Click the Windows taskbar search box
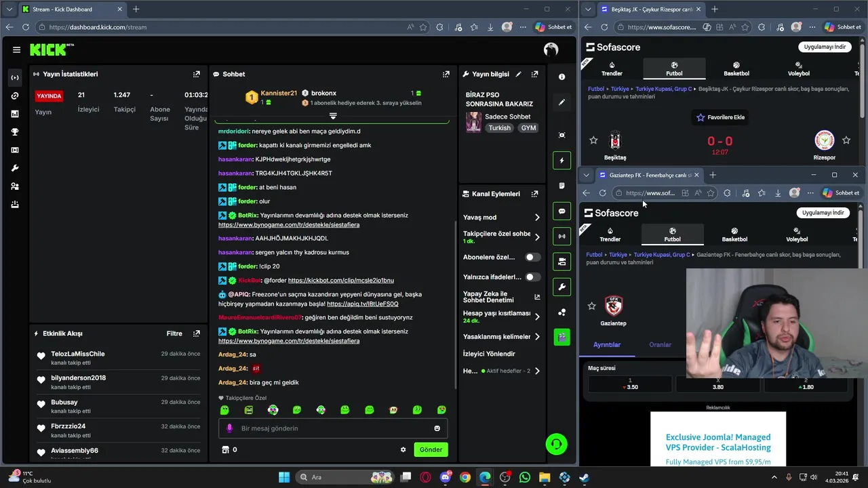 [x=346, y=477]
